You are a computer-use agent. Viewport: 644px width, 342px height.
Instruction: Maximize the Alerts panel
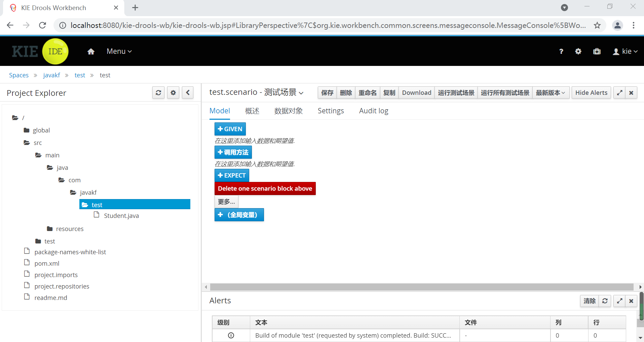click(x=619, y=301)
